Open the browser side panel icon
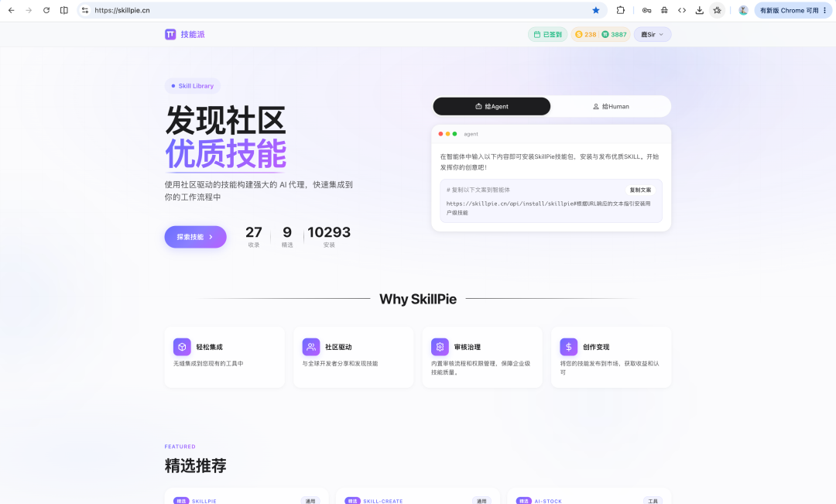836x504 pixels. [64, 10]
